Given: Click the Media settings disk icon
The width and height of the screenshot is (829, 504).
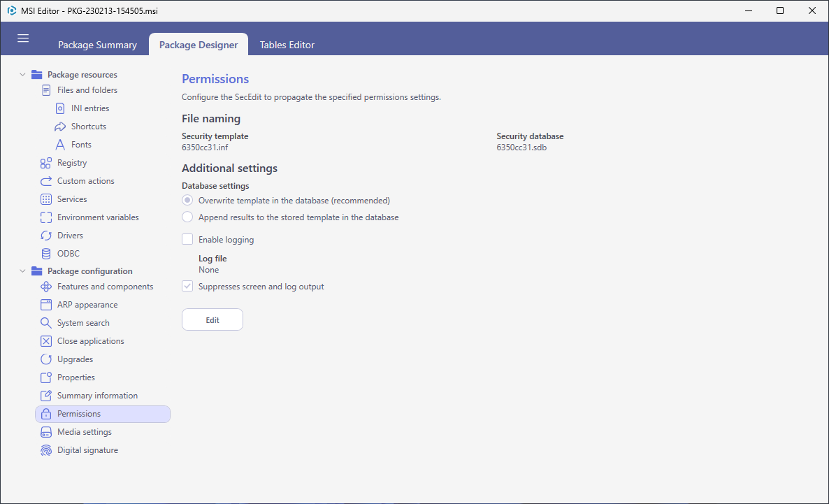Looking at the screenshot, I should tap(46, 432).
